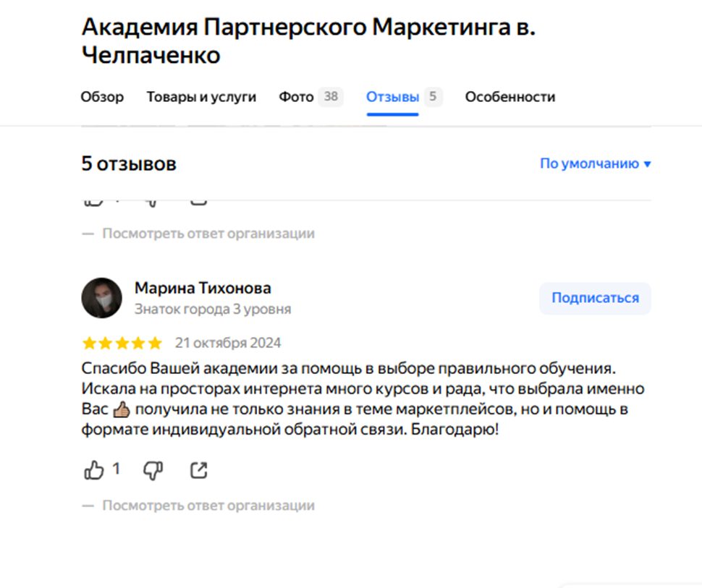Share Марина Тихонова's review via share icon
Image resolution: width=702 pixels, height=588 pixels.
pyautogui.click(x=198, y=469)
